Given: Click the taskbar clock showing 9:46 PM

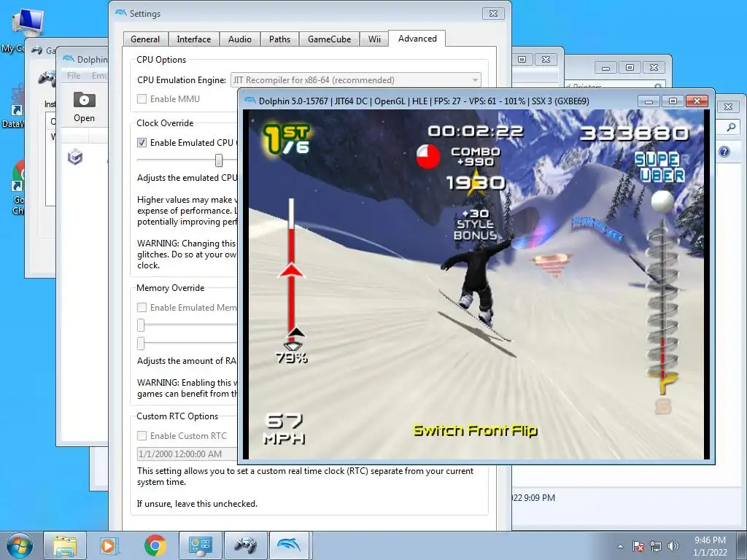Looking at the screenshot, I should pyautogui.click(x=710, y=546).
